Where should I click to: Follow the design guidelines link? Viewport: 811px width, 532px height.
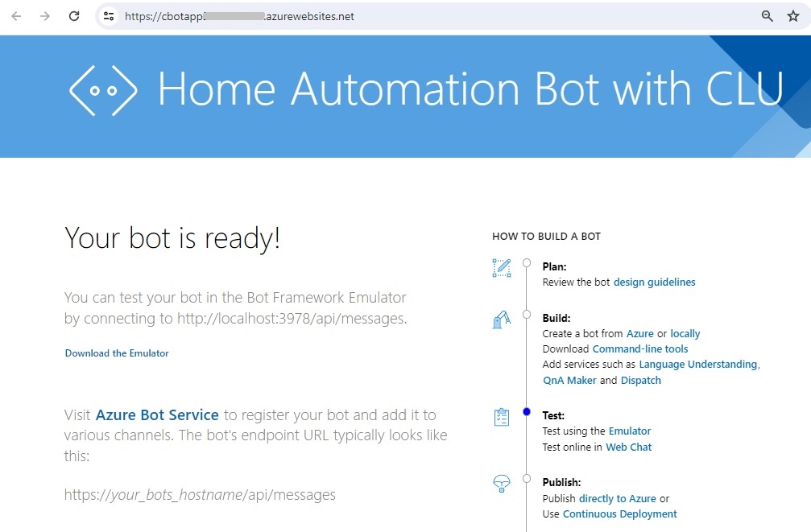point(654,282)
